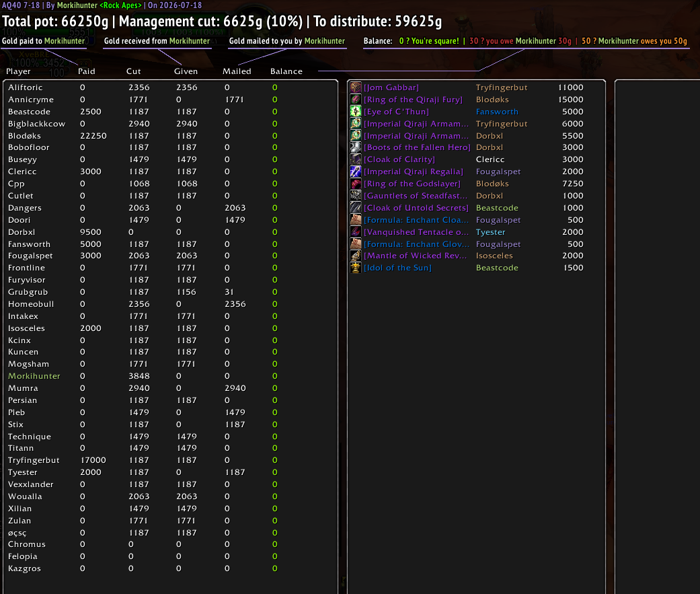Click Grubgrub mailed value 31
Image resolution: width=700 pixels, height=594 pixels.
pos(229,292)
